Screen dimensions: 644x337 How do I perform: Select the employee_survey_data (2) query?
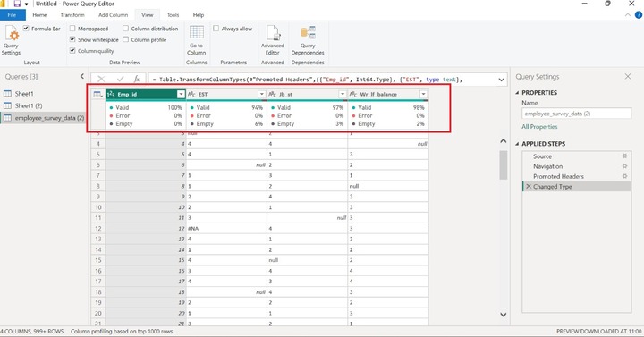click(43, 118)
